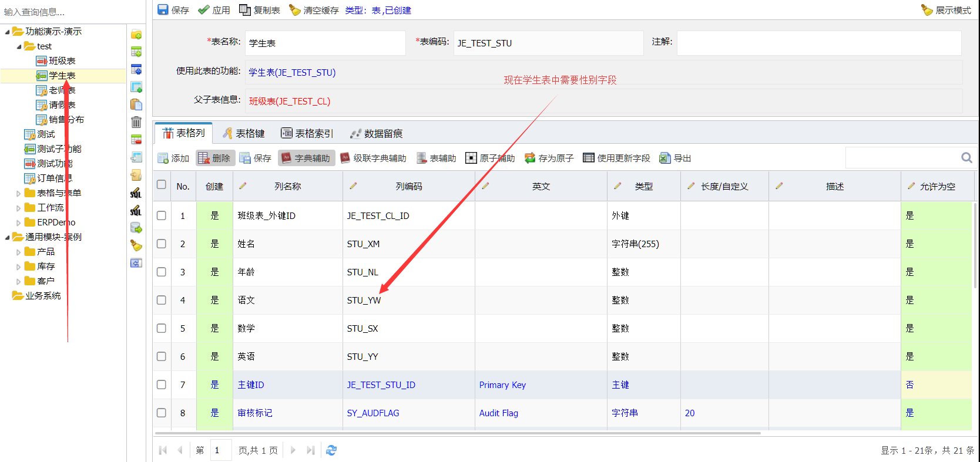Click the 清空缓存 clear cache button

click(x=314, y=10)
